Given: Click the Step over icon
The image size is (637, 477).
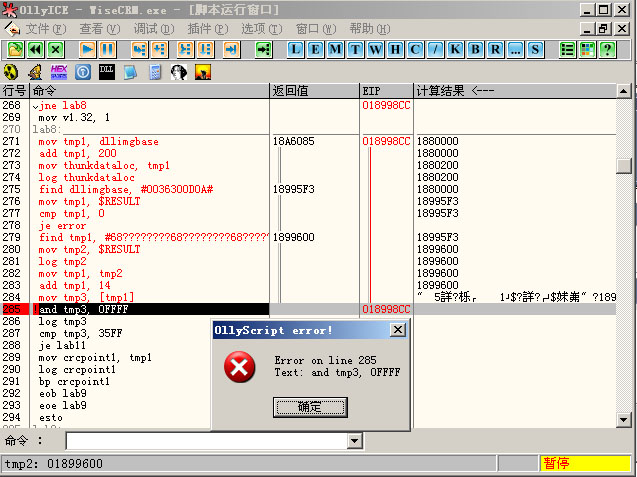Looking at the screenshot, I should pyautogui.click(x=159, y=50).
